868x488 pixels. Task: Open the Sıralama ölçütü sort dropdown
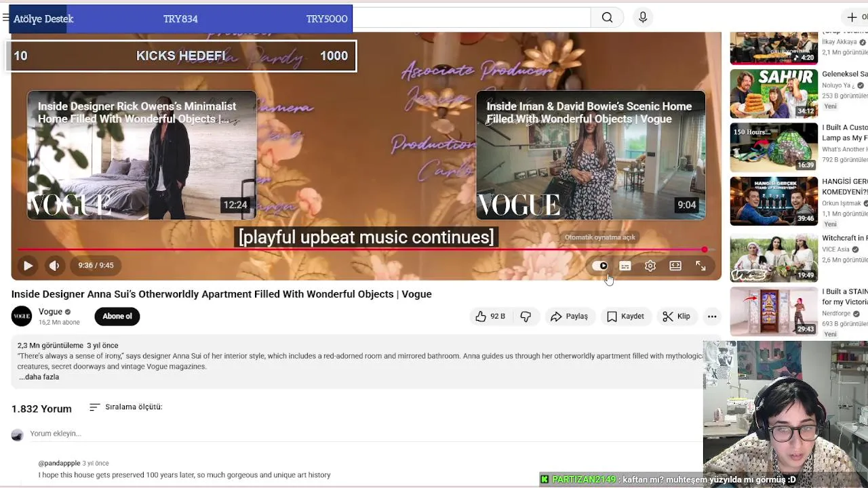point(126,407)
